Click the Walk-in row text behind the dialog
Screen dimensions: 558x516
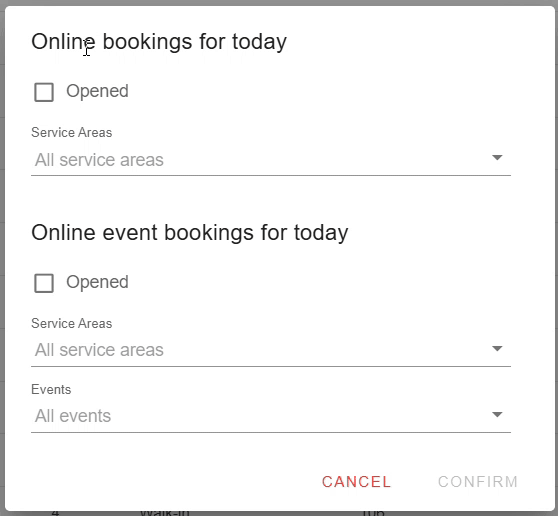[x=165, y=513]
